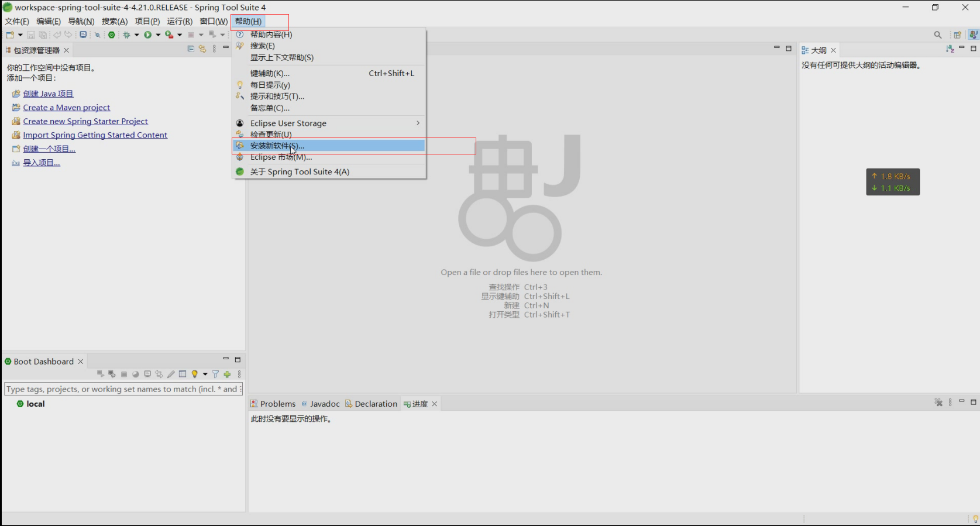Close the 大纲 outline tab
The width and height of the screenshot is (980, 526).
tap(833, 50)
